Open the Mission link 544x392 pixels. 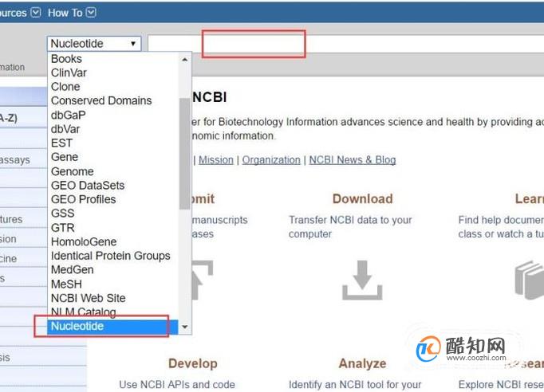coord(216,160)
